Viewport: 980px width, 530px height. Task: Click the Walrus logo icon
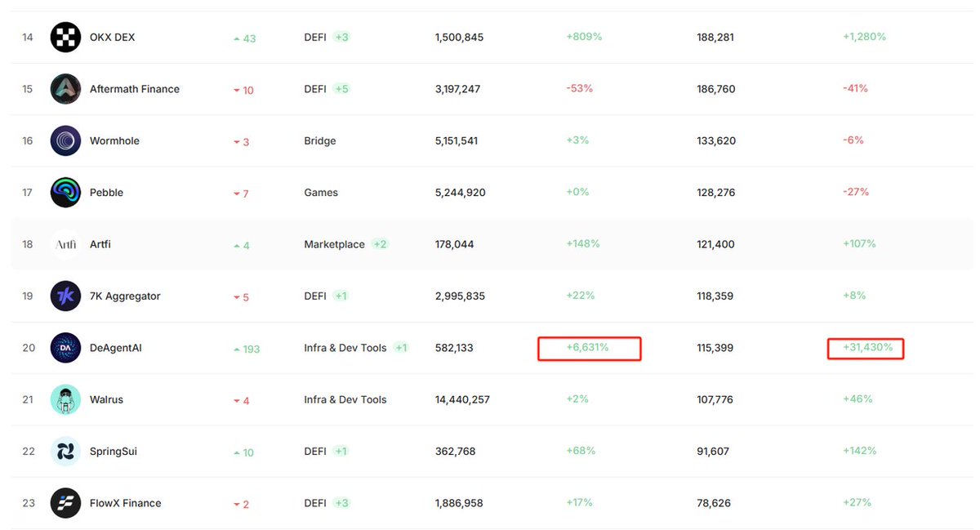point(65,399)
